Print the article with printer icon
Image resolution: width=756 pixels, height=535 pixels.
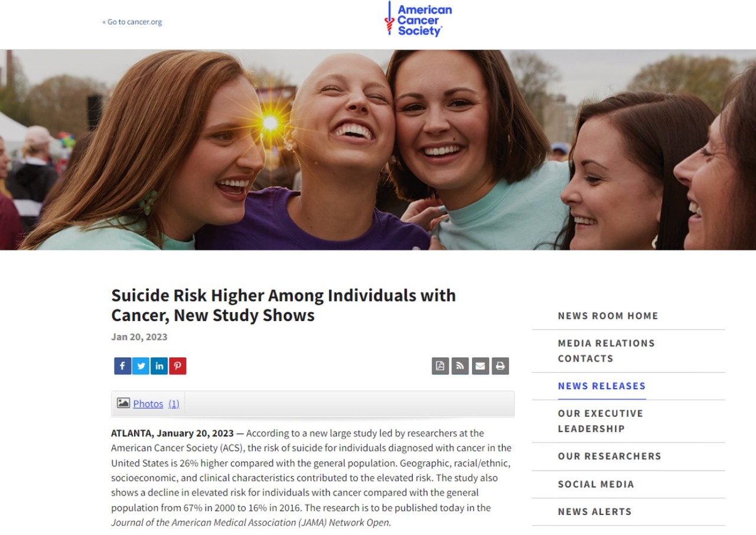point(500,366)
